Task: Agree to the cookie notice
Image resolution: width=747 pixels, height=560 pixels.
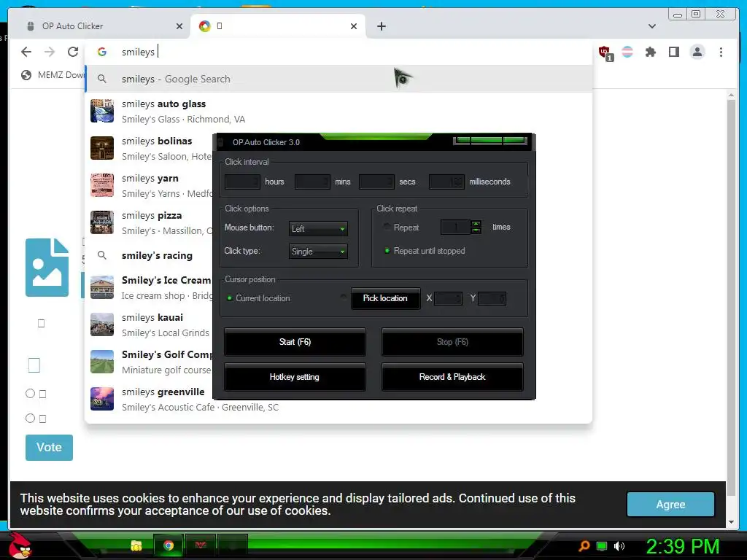Action: pyautogui.click(x=670, y=505)
